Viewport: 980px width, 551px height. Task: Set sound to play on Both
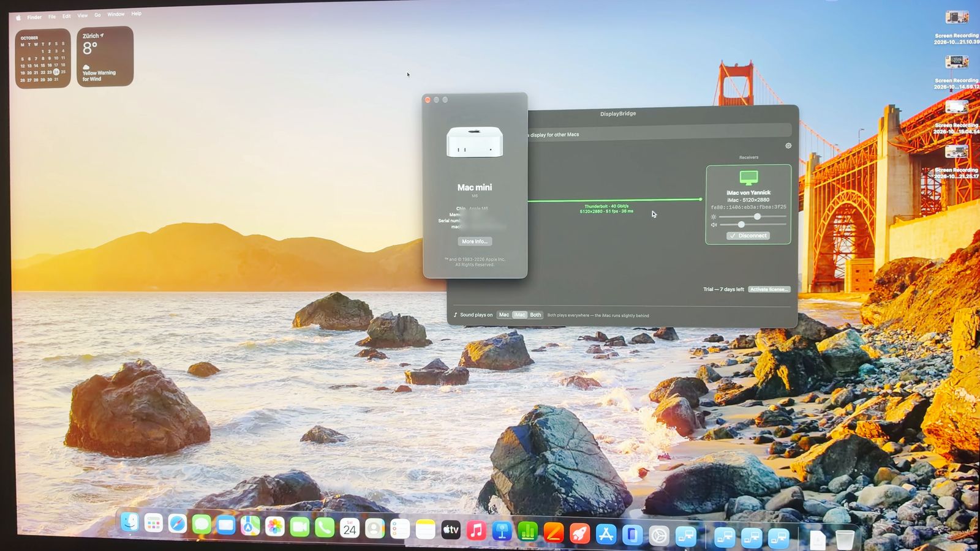pos(536,315)
